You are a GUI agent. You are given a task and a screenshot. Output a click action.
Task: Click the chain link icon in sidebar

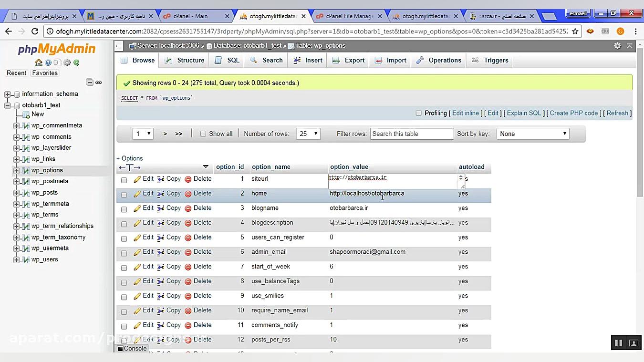99,82
